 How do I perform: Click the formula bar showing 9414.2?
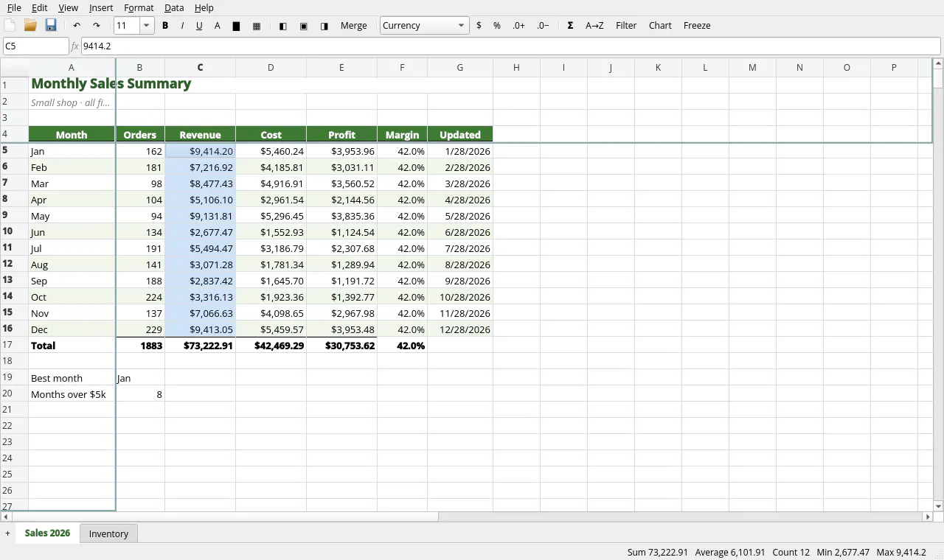[x=510, y=46]
